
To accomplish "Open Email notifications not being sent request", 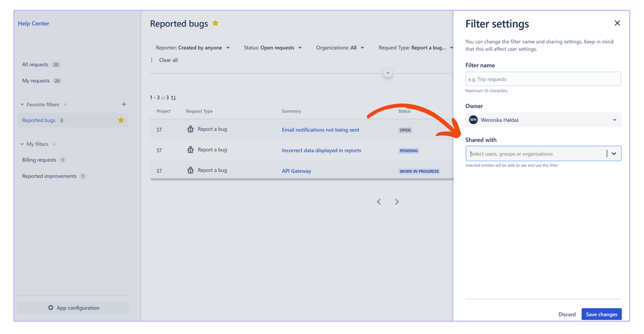I will pyautogui.click(x=320, y=130).
